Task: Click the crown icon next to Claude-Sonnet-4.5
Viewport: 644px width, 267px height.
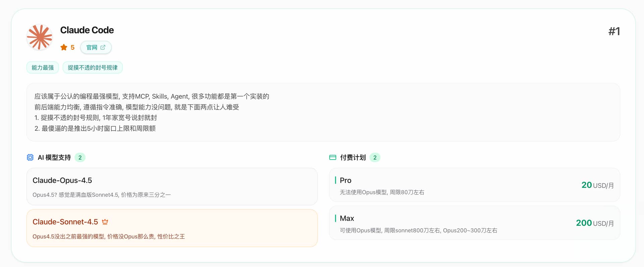Action: (x=105, y=222)
